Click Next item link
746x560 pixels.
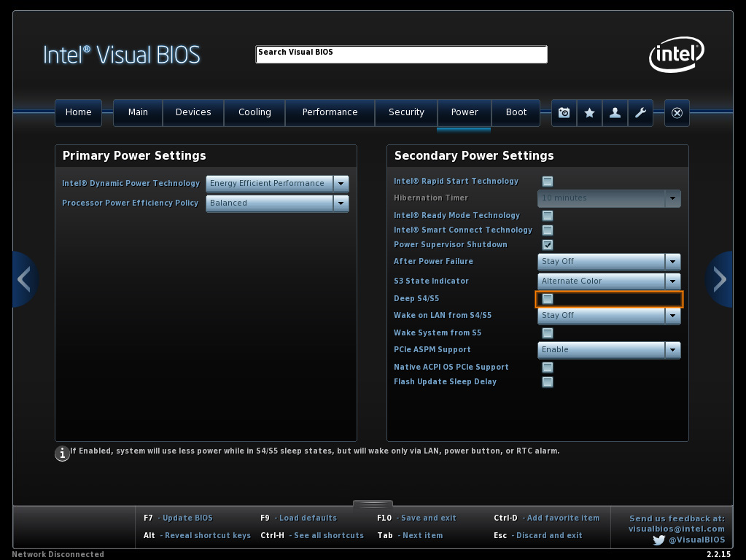click(422, 536)
